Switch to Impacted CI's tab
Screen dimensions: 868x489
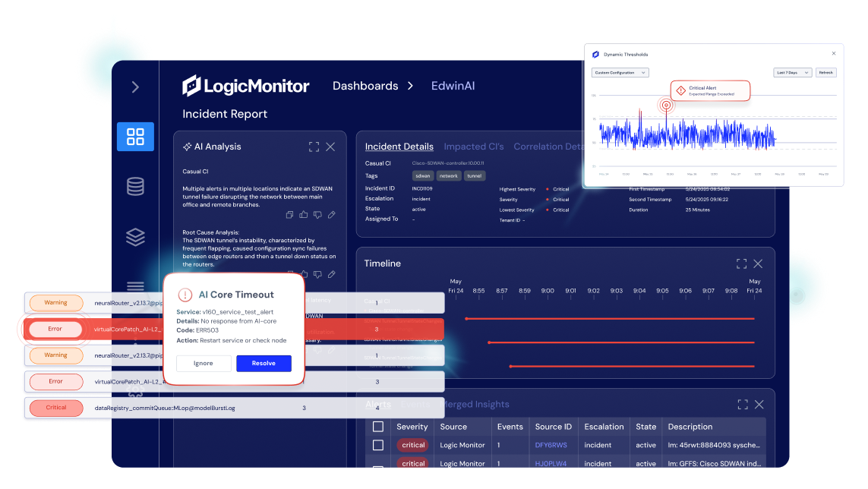[x=474, y=147]
